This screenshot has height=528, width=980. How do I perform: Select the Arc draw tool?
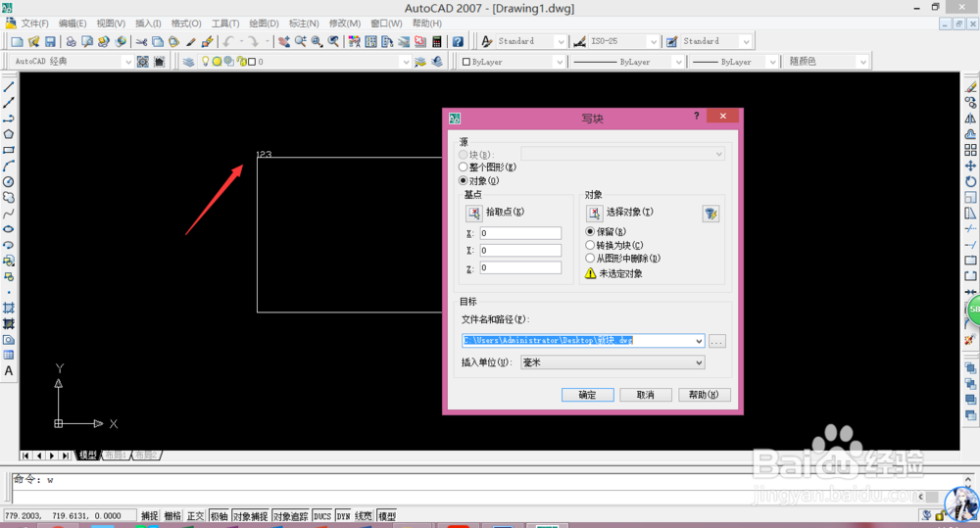(x=9, y=166)
